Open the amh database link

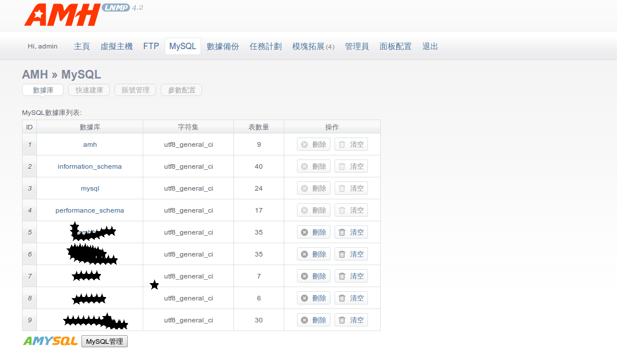(90, 144)
